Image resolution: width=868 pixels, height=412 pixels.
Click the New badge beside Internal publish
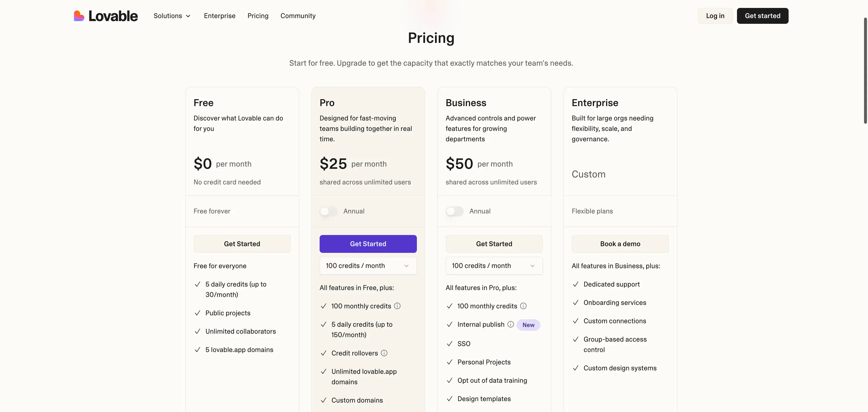528,325
